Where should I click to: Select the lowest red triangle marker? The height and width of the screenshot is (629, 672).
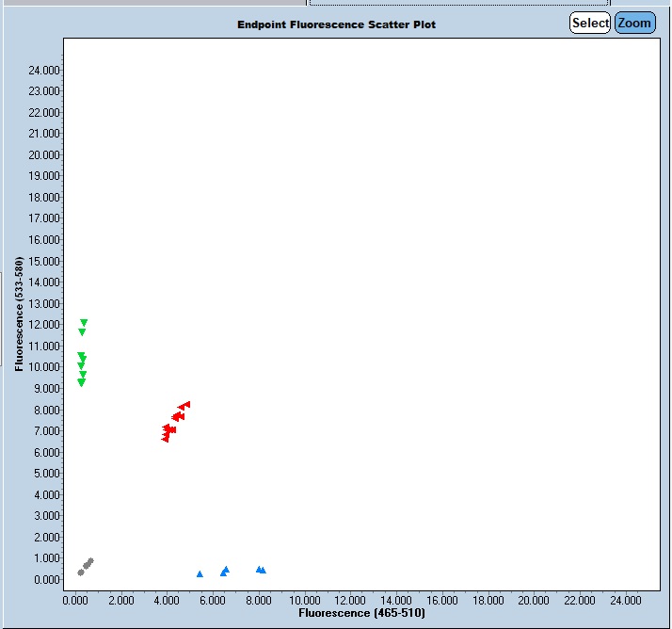(x=166, y=439)
